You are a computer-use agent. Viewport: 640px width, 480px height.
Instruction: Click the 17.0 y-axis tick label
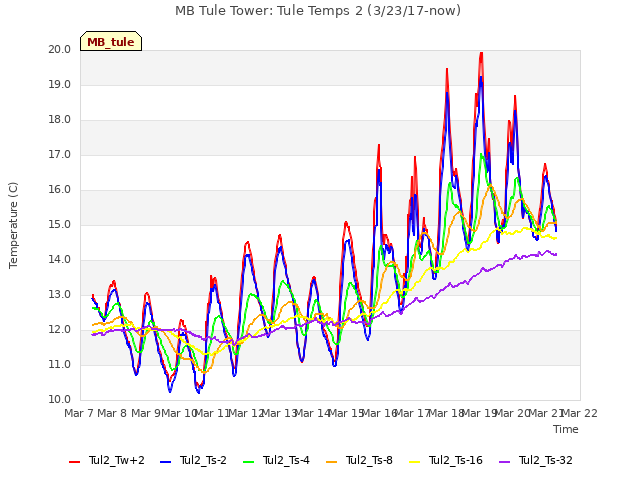pos(60,155)
